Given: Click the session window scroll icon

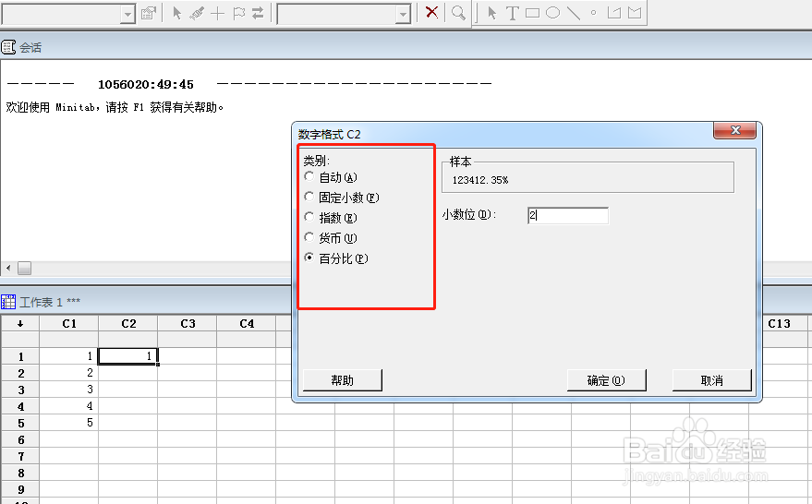Looking at the screenshot, I should 8,47.
